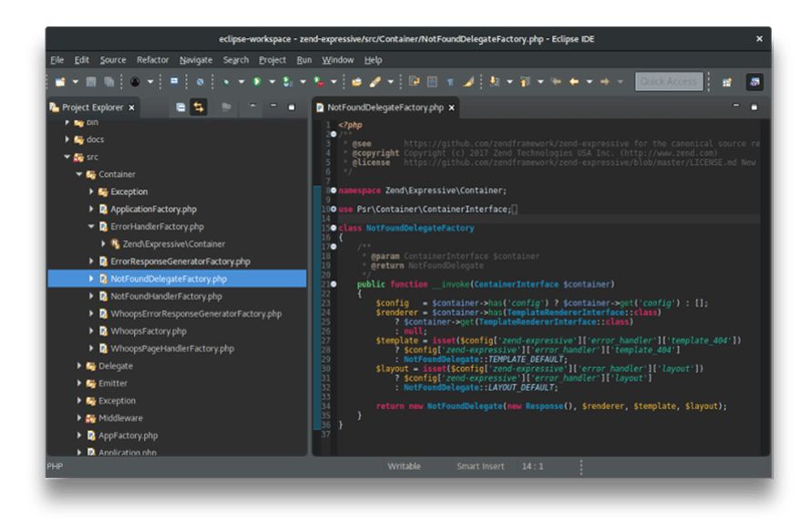Expand the Delegate folder
811x532 pixels.
click(80, 365)
